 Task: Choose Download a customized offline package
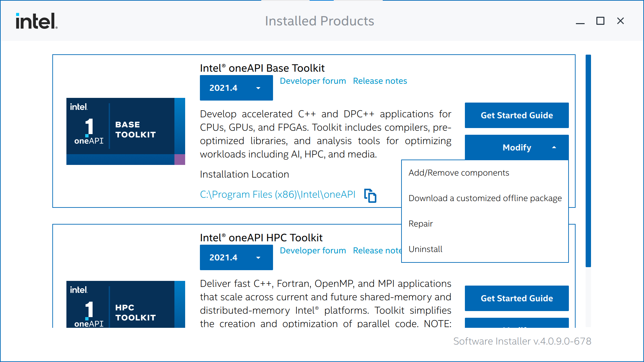click(485, 198)
